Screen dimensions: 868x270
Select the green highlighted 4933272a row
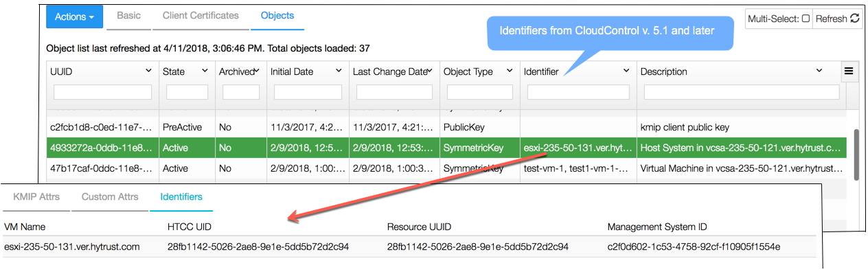[x=446, y=147]
